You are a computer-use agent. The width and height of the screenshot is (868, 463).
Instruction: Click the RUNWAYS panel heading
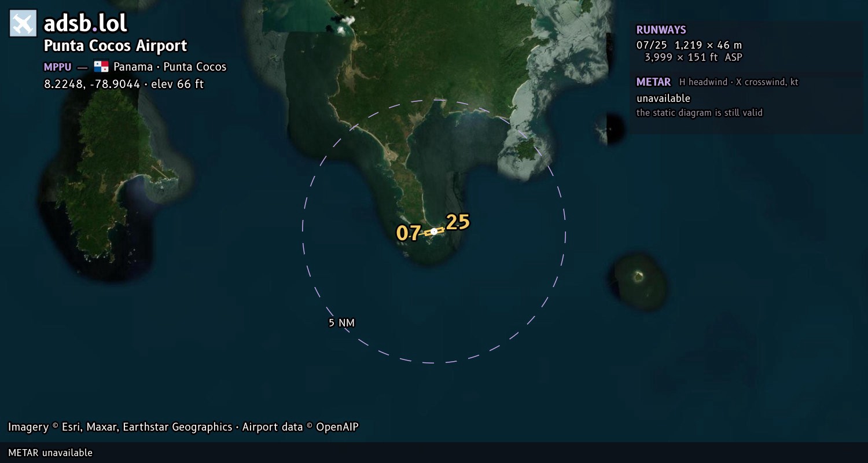coord(661,30)
